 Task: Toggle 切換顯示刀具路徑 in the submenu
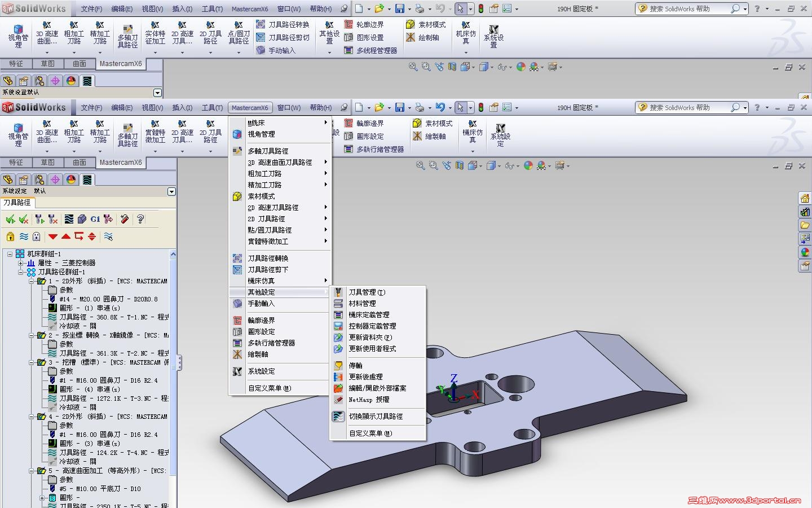tap(377, 417)
